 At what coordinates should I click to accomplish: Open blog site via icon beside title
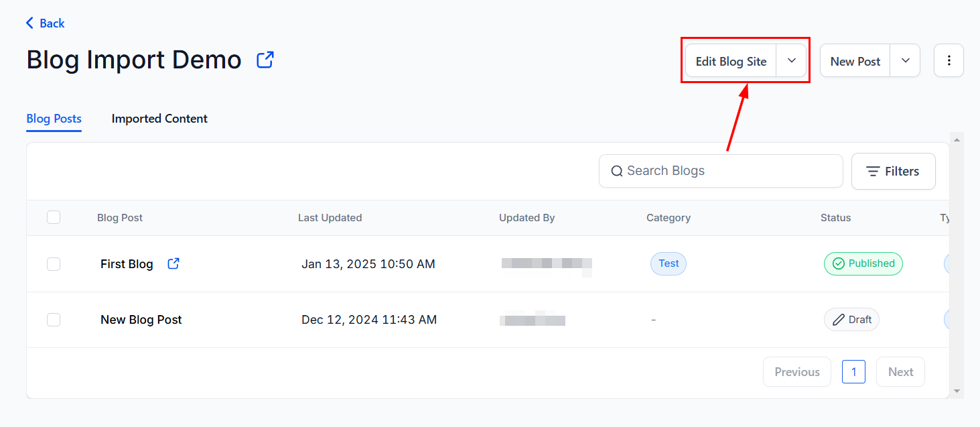click(x=265, y=60)
